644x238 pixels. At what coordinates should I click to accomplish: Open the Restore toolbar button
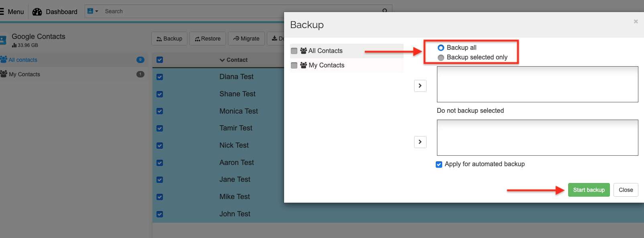tap(207, 39)
